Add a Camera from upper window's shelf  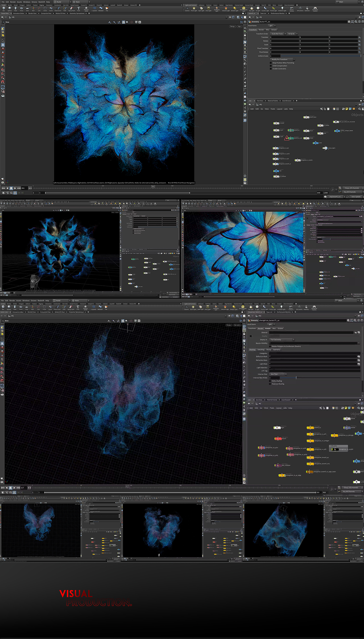tap(187, 9)
